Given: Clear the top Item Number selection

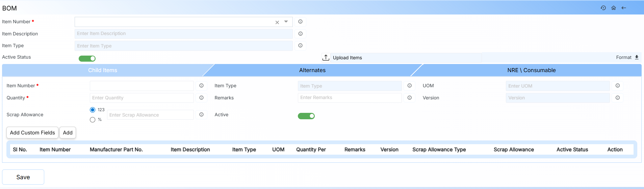Looking at the screenshot, I should (277, 22).
